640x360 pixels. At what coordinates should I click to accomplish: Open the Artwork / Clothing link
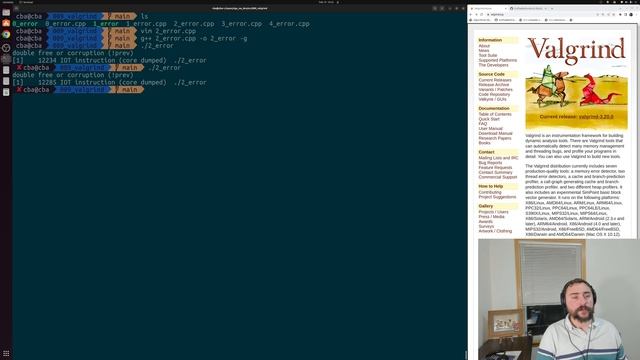point(495,231)
